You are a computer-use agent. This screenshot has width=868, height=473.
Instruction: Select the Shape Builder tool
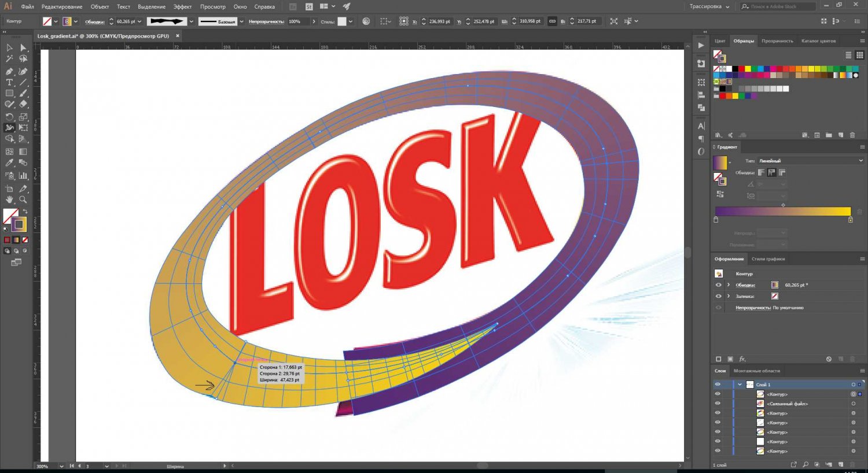[9, 139]
